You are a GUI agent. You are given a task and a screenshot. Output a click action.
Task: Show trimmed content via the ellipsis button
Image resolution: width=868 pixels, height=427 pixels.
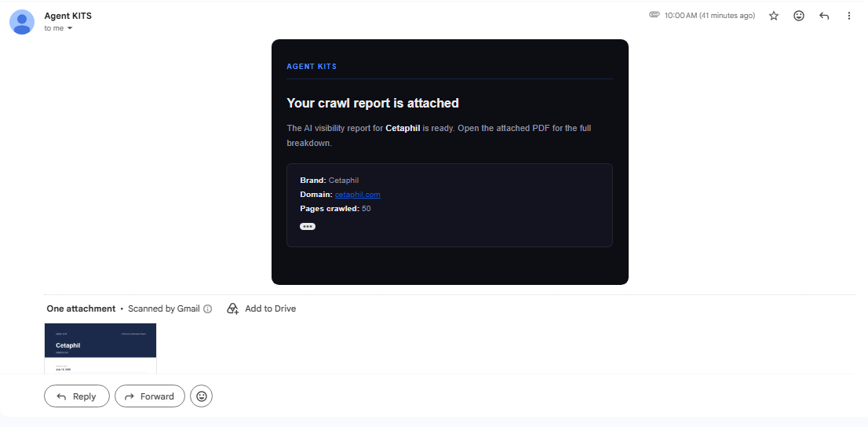pos(308,227)
